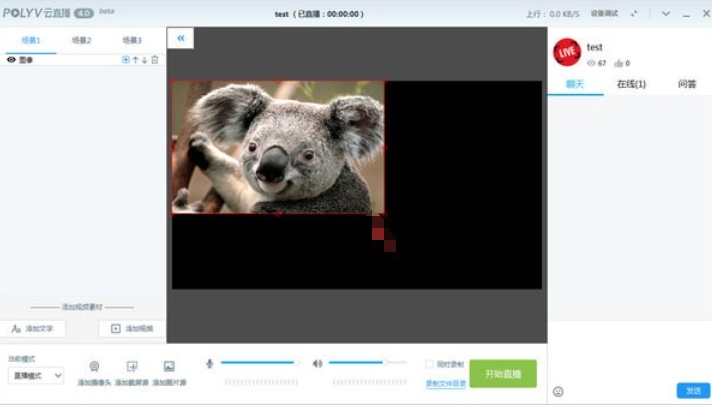This screenshot has height=406, width=712.
Task: Move the image layer down
Action: (144, 60)
